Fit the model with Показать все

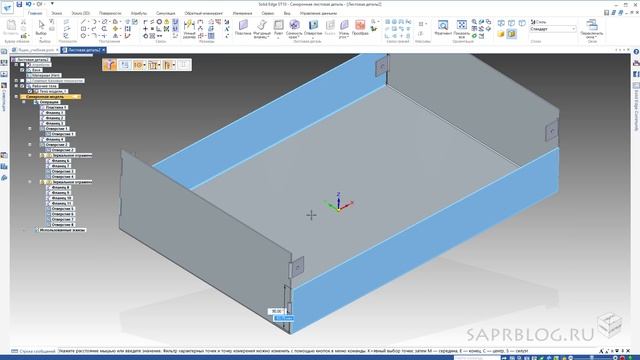(x=462, y=29)
